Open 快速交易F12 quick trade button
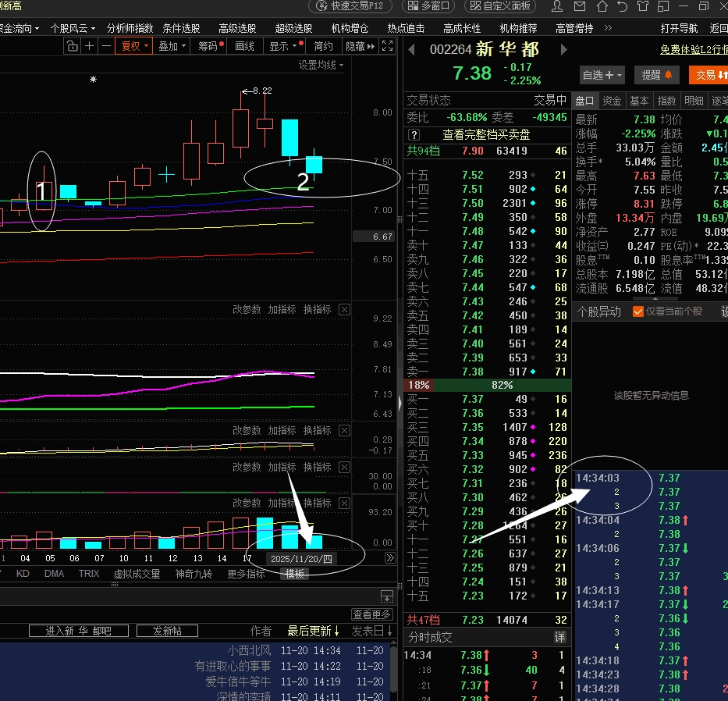The image size is (728, 701). (350, 6)
